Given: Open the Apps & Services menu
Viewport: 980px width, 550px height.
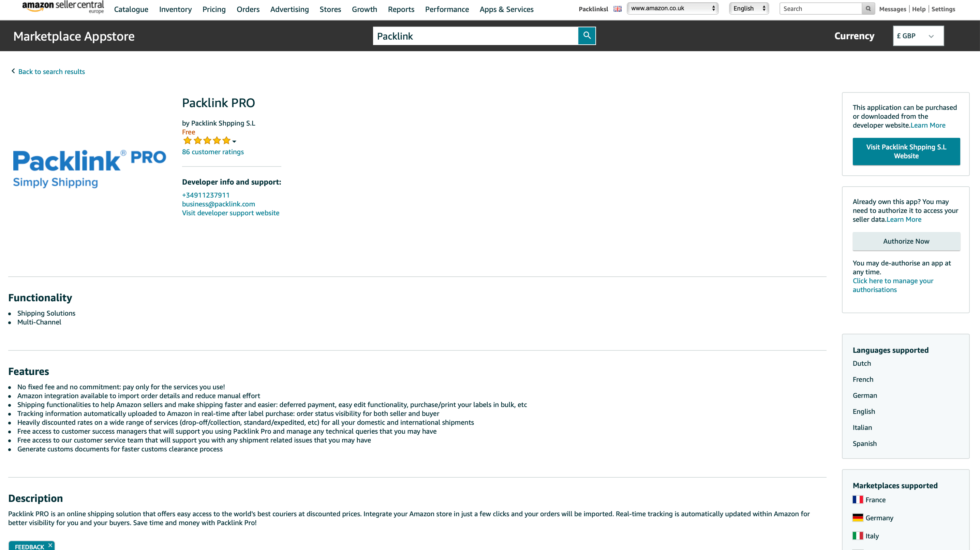Looking at the screenshot, I should click(506, 9).
